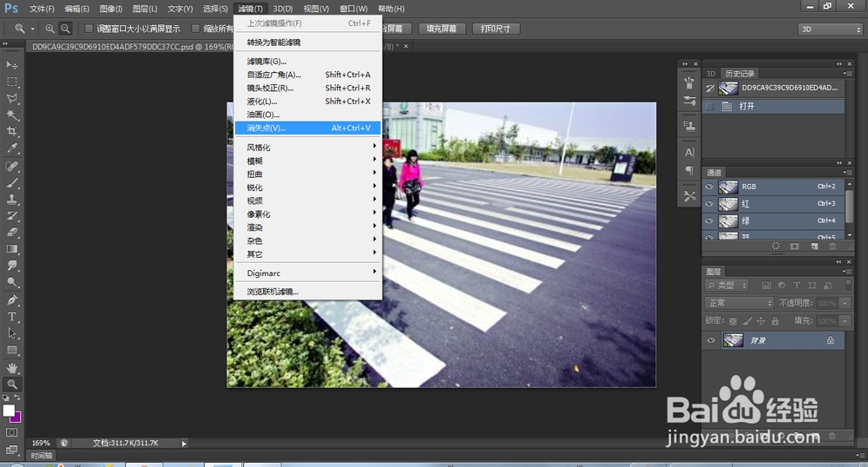Open the Paragraph panel icon
Viewport: 868px width, 467px height.
coord(689,170)
